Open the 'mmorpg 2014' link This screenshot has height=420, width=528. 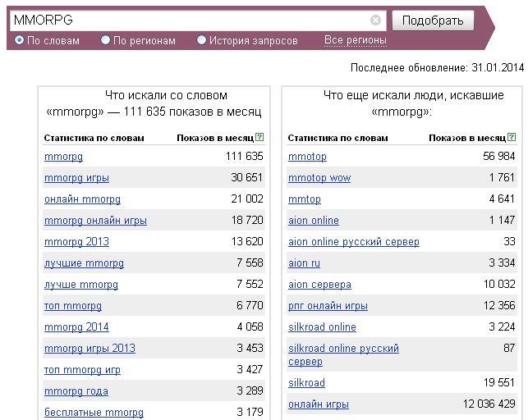click(76, 326)
